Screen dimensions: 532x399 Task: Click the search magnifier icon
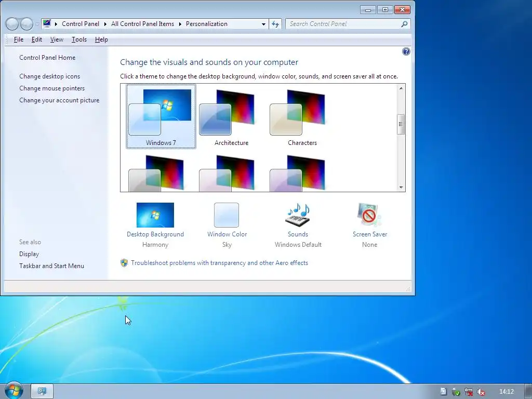[x=404, y=24]
